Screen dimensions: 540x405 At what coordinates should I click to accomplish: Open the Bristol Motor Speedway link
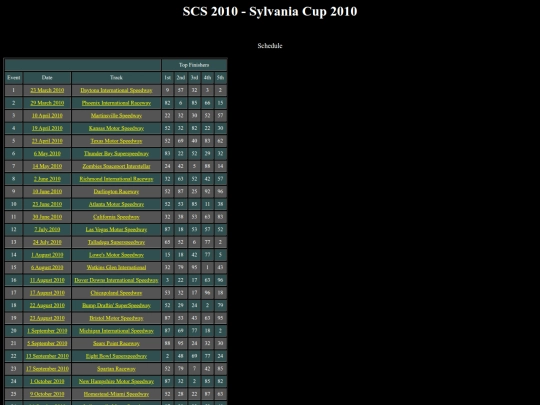[x=116, y=318]
